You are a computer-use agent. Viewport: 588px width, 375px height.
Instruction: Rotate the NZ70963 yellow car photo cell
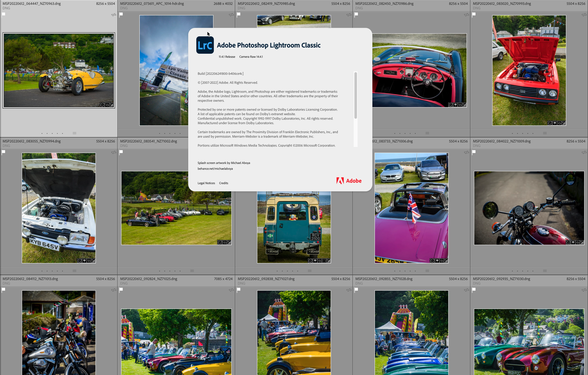coord(114,15)
